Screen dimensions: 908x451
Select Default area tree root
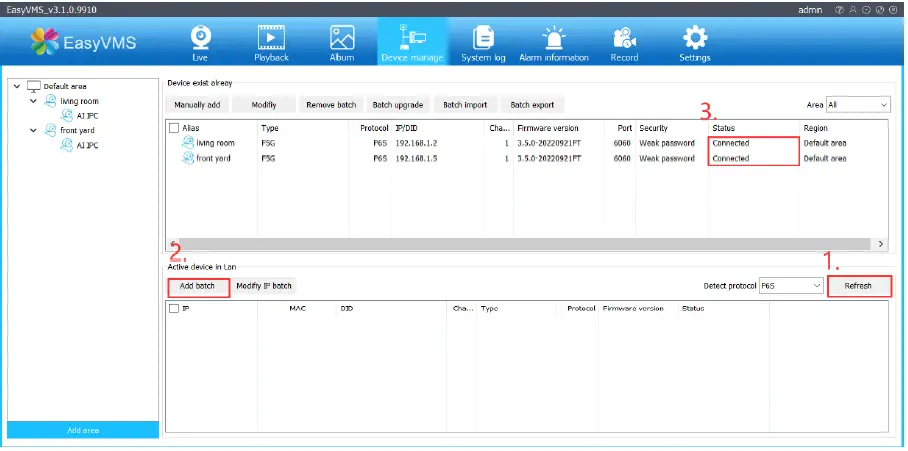coord(65,86)
